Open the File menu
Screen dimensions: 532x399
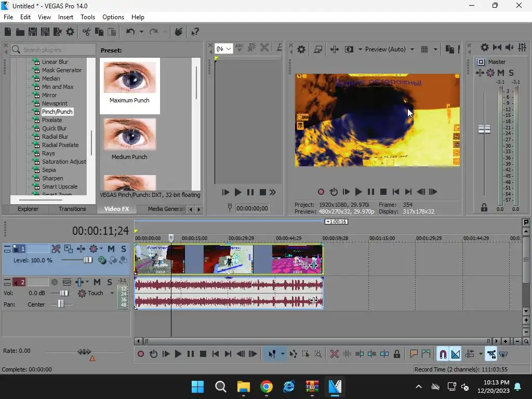[x=8, y=17]
